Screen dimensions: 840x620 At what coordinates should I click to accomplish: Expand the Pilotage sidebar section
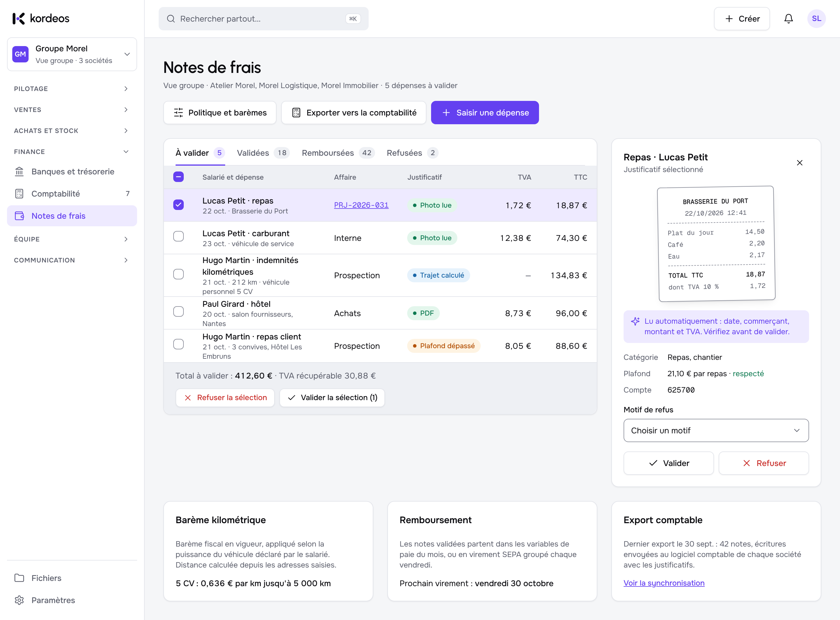(x=72, y=89)
